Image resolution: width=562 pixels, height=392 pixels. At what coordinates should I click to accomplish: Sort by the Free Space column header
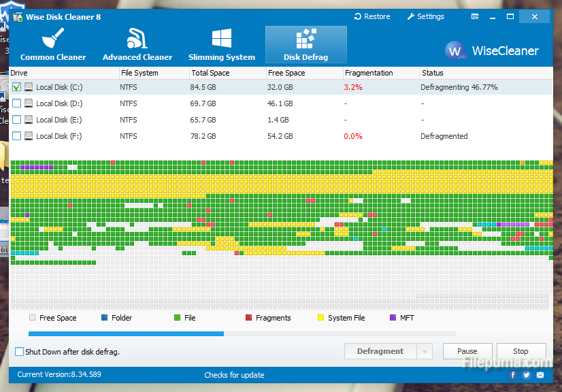tap(286, 73)
